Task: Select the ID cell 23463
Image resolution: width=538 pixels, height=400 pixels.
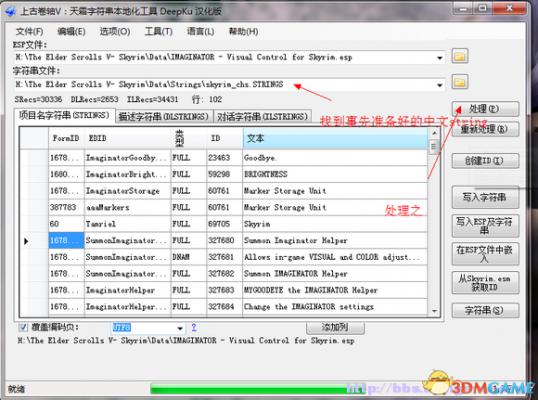Action: (224, 158)
